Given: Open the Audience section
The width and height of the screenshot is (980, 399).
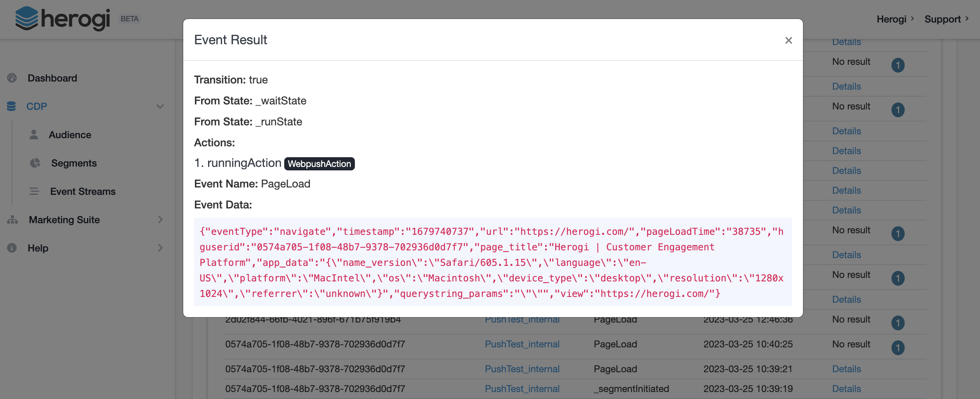Looking at the screenshot, I should pyautogui.click(x=70, y=135).
